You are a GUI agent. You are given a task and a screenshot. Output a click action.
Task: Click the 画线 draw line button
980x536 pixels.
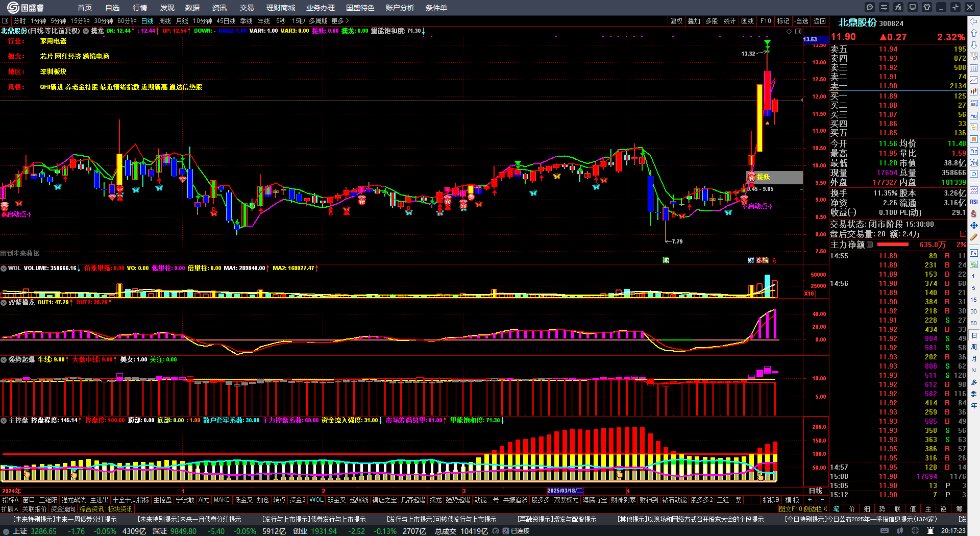click(x=748, y=21)
